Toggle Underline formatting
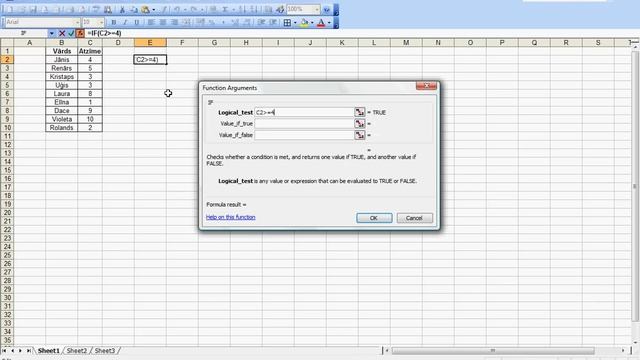Screen dimensions: 640x360 136,22
